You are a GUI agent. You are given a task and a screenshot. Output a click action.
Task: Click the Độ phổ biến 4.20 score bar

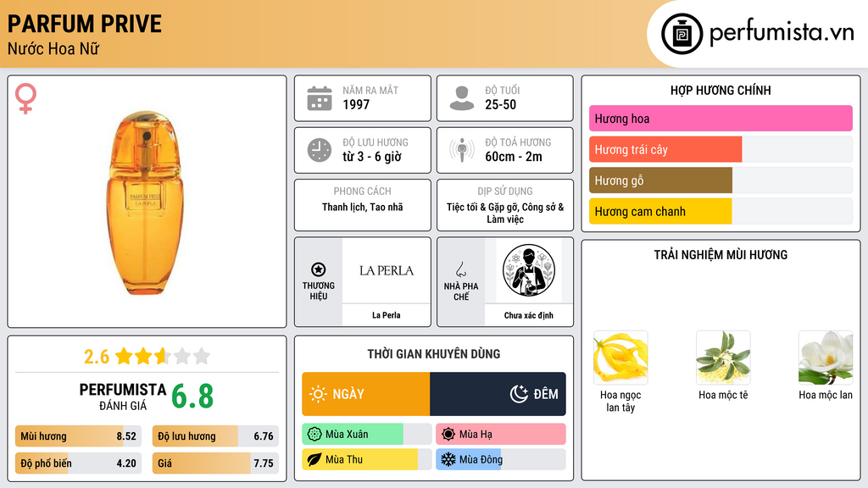pos(79,463)
